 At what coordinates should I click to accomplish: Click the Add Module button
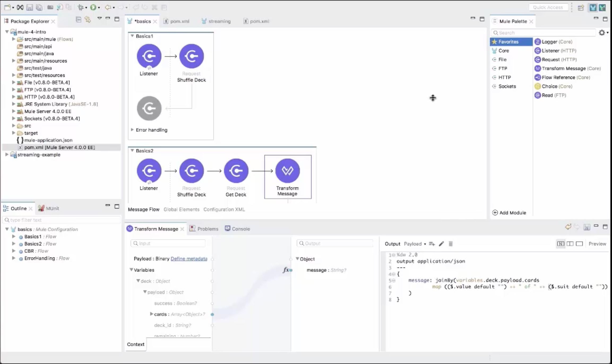pos(509,213)
